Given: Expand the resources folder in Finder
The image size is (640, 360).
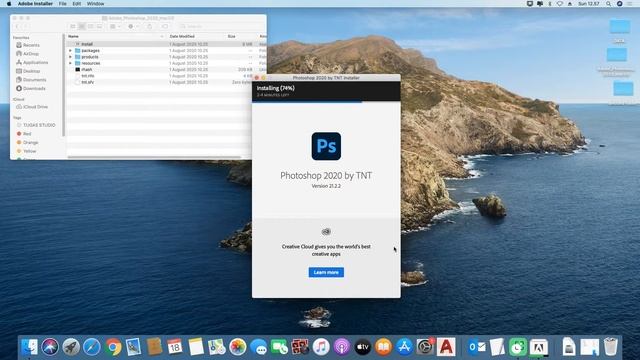Looking at the screenshot, I should pyautogui.click(x=70, y=63).
